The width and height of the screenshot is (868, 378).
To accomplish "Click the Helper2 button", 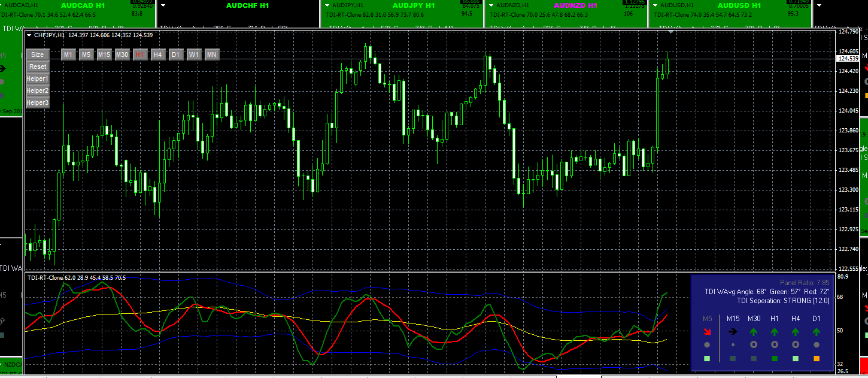I will 37,90.
